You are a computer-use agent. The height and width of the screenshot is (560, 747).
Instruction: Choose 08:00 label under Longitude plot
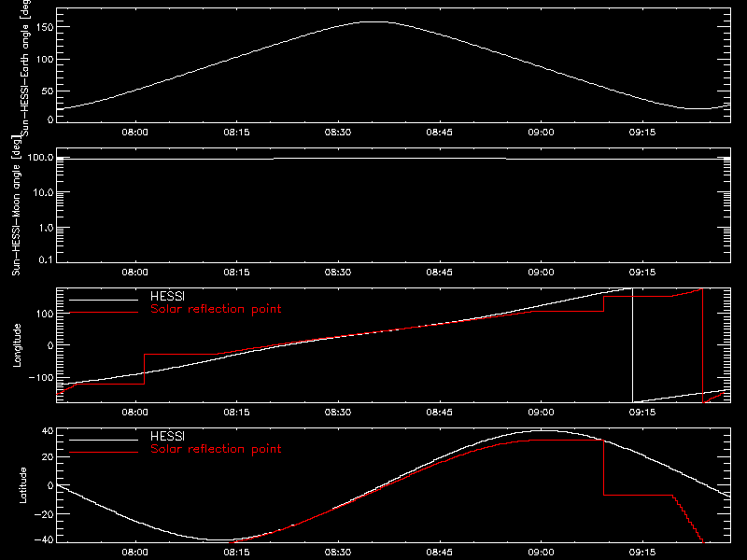(x=134, y=413)
